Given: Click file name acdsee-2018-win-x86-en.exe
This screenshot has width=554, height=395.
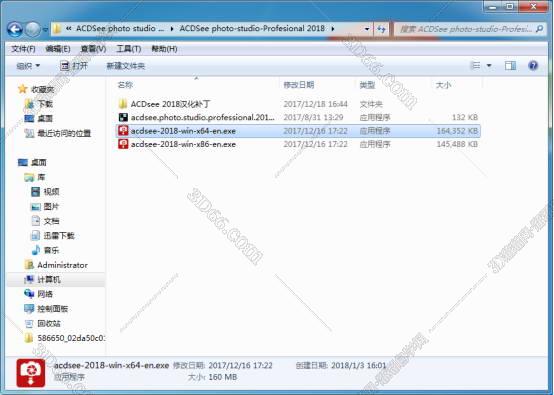Looking at the screenshot, I should 183,144.
